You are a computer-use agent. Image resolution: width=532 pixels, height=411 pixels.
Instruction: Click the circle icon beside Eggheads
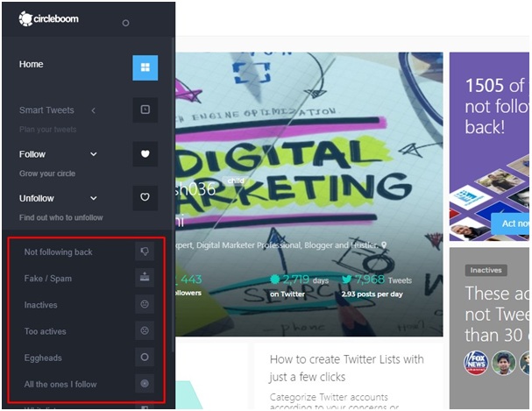point(145,358)
